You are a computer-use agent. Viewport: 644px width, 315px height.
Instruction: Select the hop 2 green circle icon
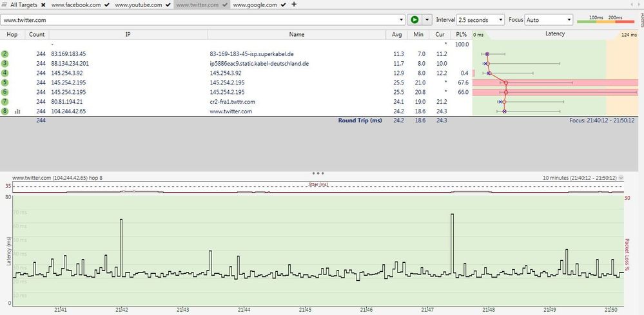coord(5,53)
